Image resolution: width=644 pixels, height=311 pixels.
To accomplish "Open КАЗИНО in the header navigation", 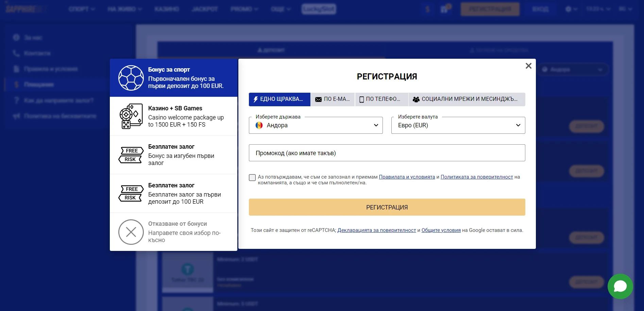I will tap(167, 9).
